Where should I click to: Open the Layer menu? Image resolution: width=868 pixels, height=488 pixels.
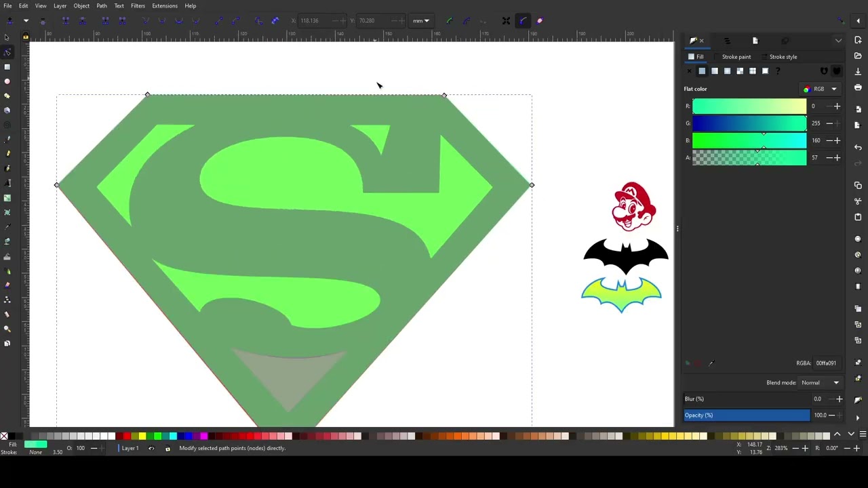point(60,5)
